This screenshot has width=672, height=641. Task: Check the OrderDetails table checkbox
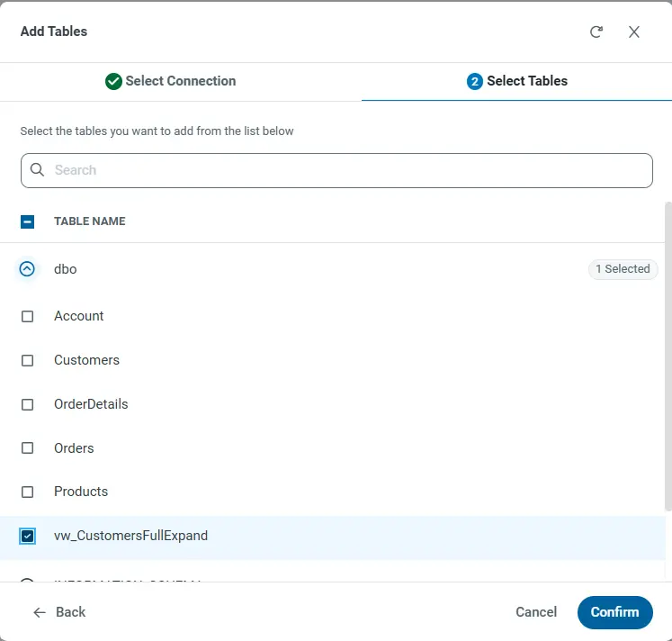[x=27, y=405]
